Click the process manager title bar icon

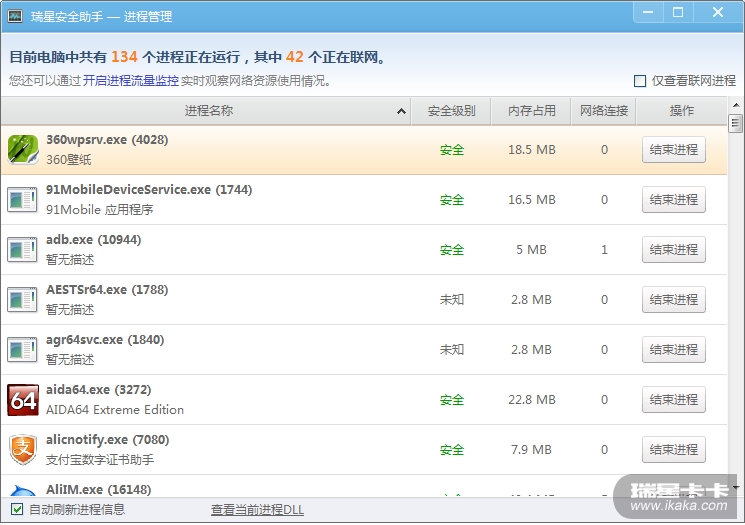pyautogui.click(x=15, y=17)
